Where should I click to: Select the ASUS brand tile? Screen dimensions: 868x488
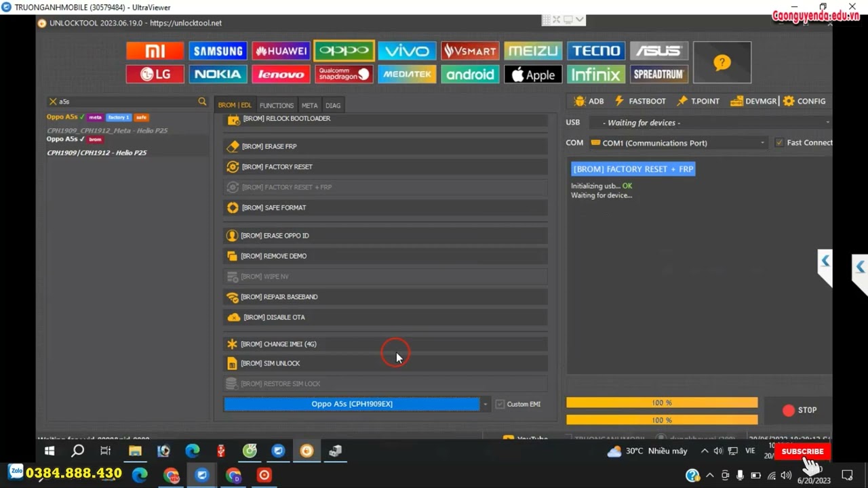[659, 51]
